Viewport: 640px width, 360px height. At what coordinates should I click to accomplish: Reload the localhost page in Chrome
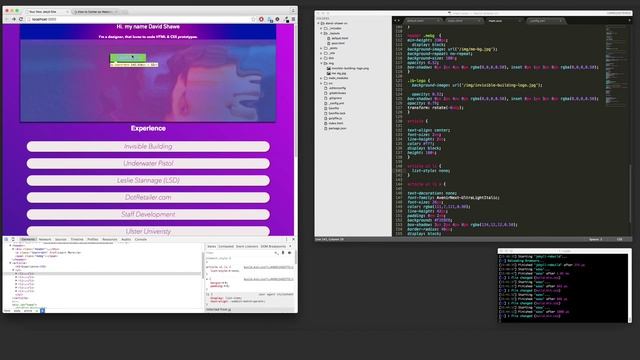tap(21, 19)
